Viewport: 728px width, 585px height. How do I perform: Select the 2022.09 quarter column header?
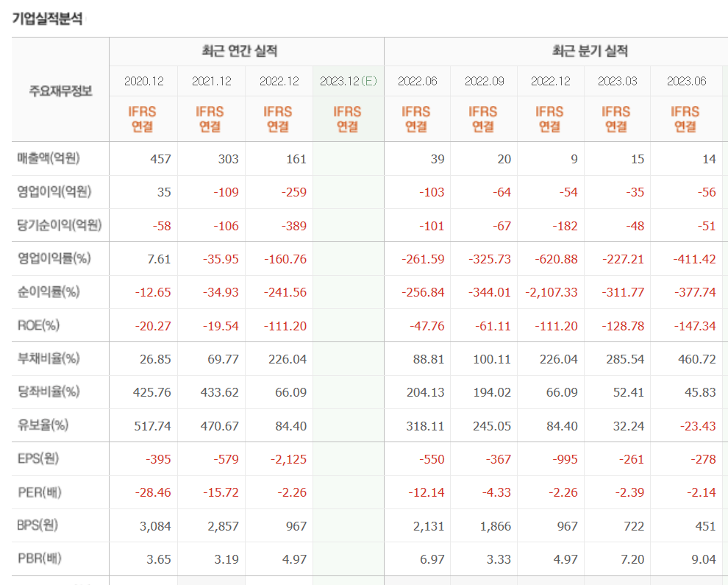point(485,82)
